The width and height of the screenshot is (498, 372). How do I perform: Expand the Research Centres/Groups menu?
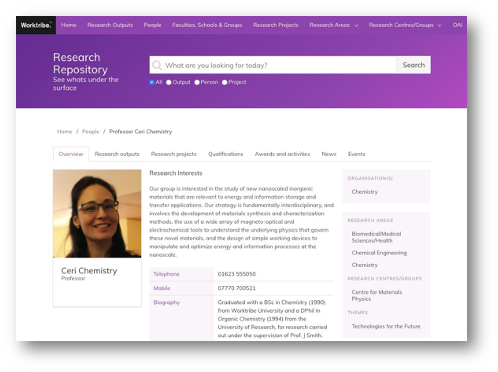tap(405, 25)
